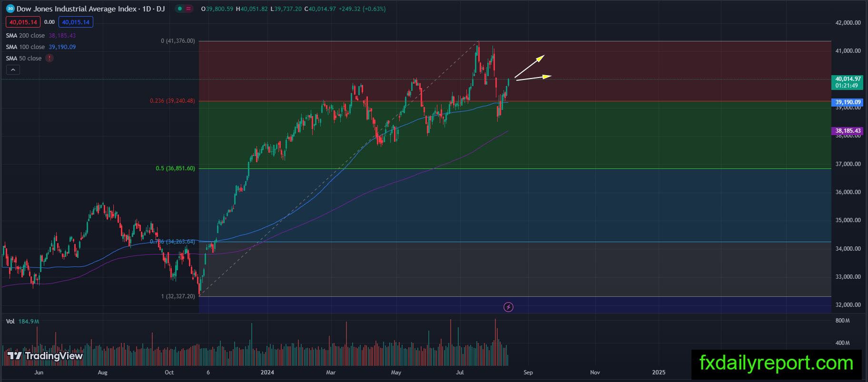Click the open price value 39,800.59
Image resolution: width=868 pixels, height=382 pixels.
(219, 9)
